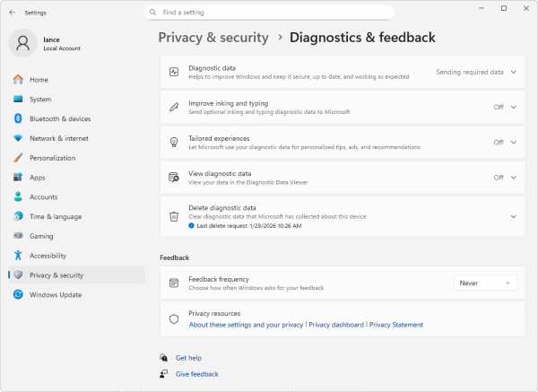Click the Off status for inking and typing
Screen dimensions: 538x392
pos(499,107)
